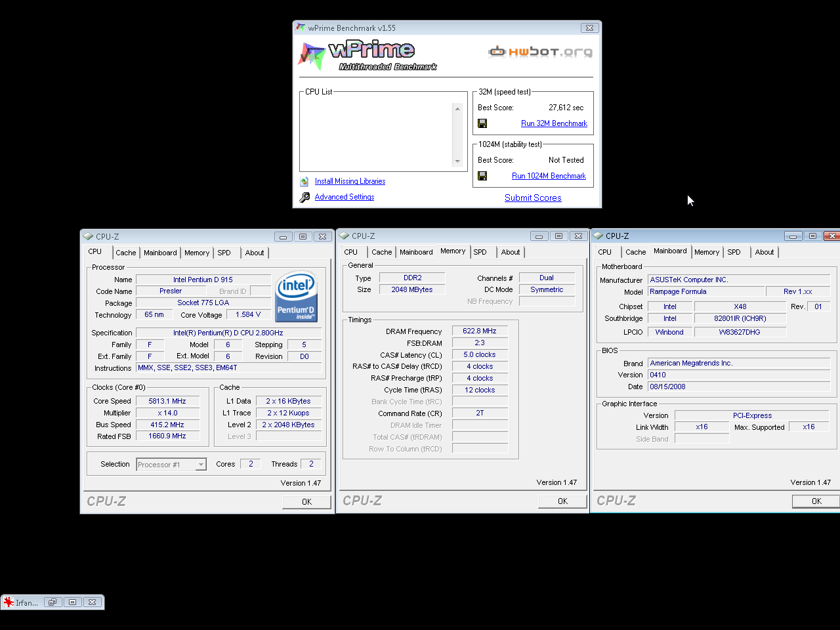Click the BIOS date 08/15/2008 field
The width and height of the screenshot is (840, 630).
tap(739, 387)
